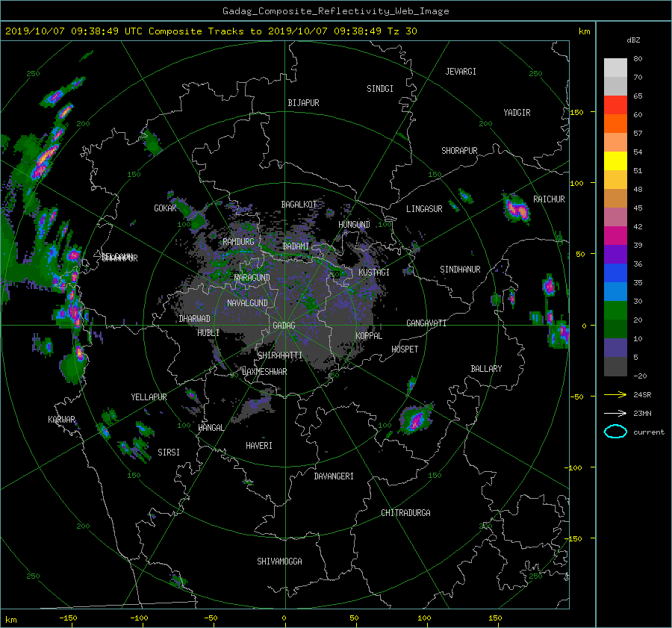Screen dimensions: 672x628
Task: Select the red 60 dBZ color swatch
Action: tap(615, 105)
